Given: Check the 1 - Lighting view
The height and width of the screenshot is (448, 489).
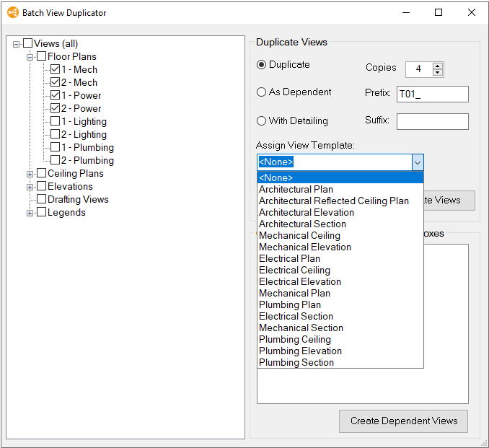Looking at the screenshot, I should pyautogui.click(x=56, y=121).
